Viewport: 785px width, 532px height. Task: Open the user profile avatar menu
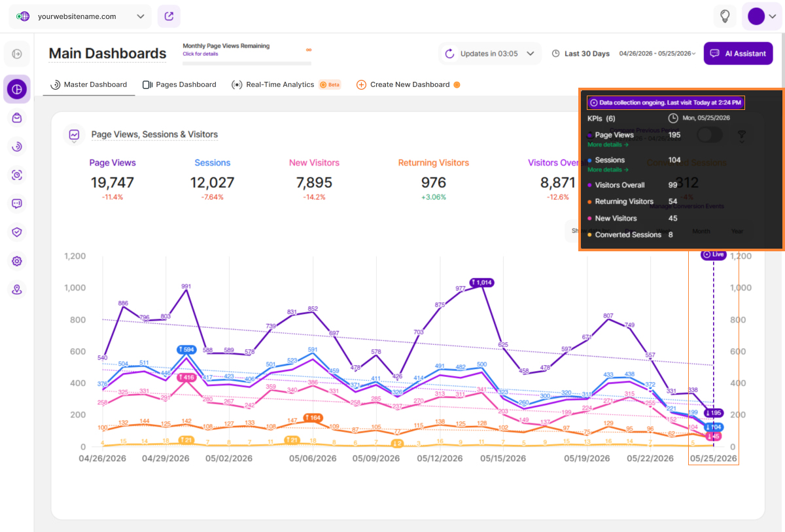[761, 16]
